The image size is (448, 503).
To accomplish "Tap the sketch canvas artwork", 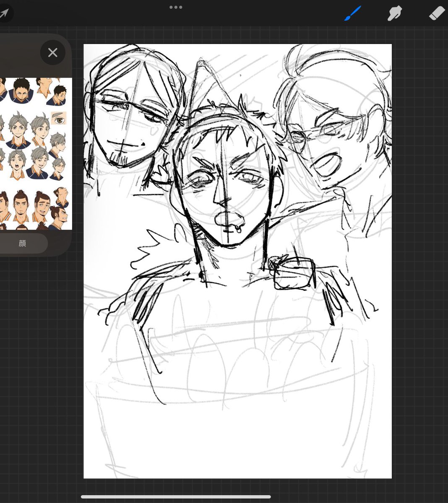I will click(237, 261).
